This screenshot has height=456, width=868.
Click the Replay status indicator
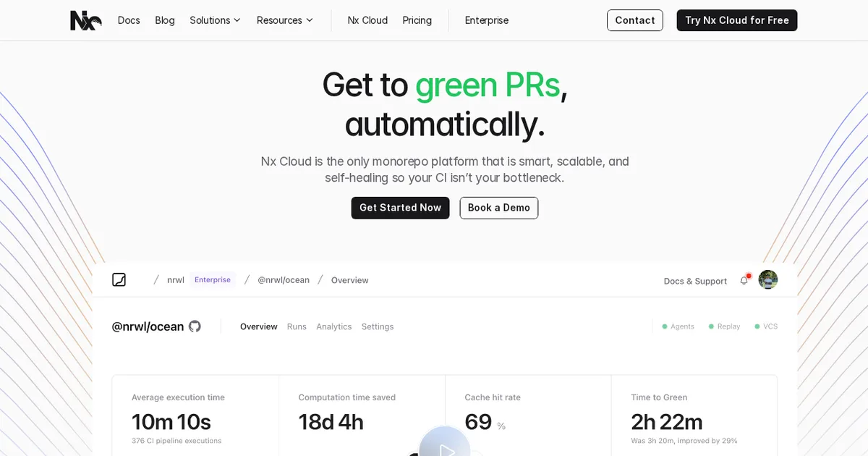(725, 326)
